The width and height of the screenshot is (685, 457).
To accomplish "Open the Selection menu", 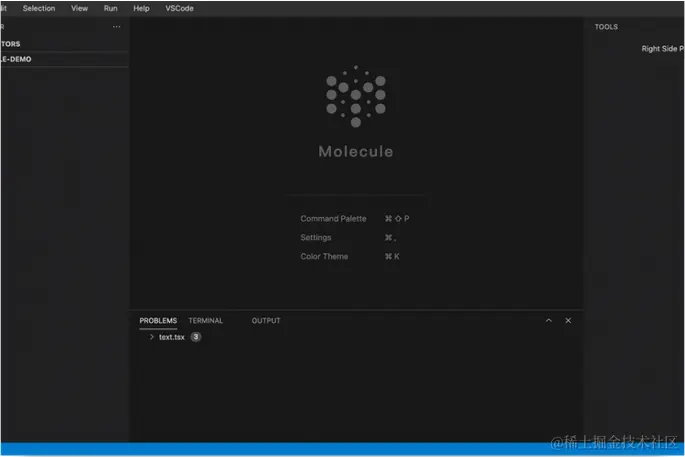I will click(x=39, y=8).
